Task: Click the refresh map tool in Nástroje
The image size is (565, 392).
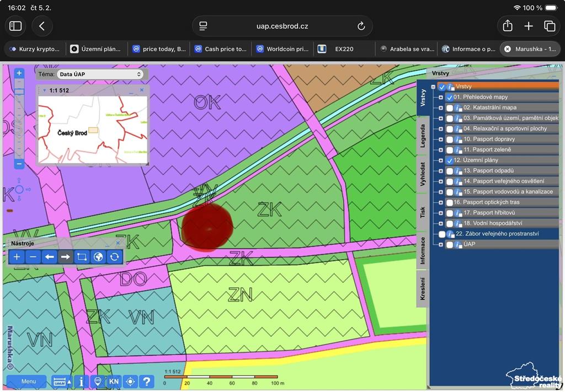Action: coord(115,257)
